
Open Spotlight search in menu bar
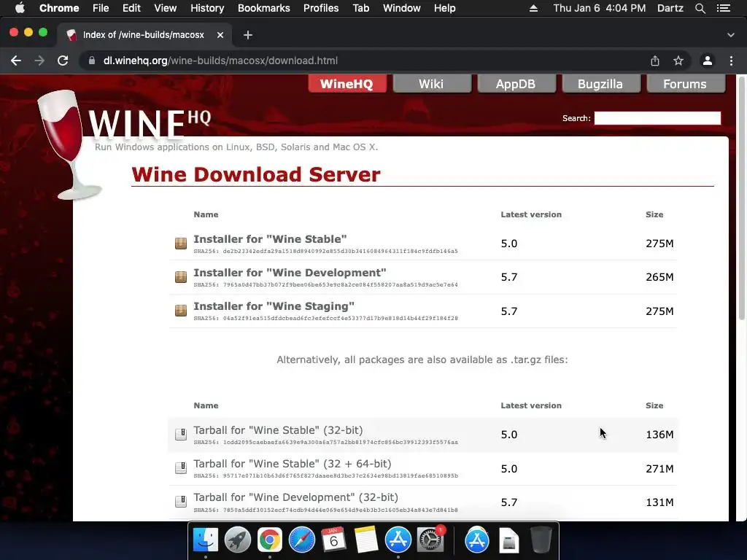(700, 8)
